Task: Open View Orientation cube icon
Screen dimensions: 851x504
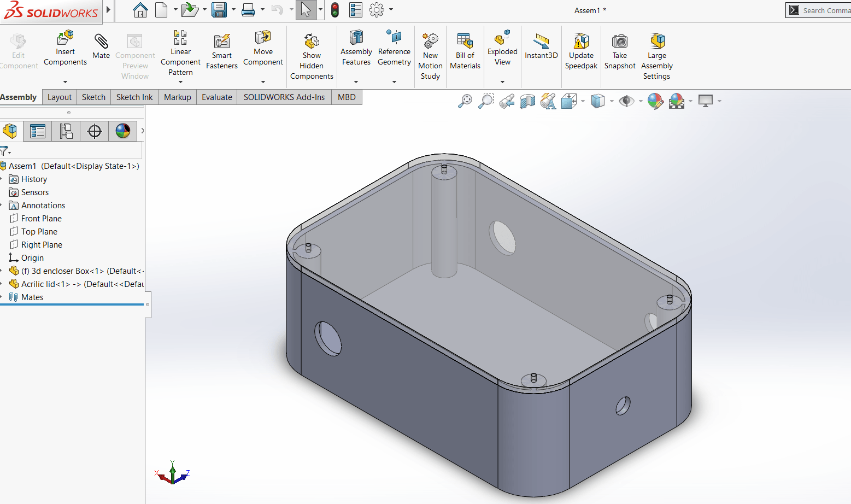Action: [x=569, y=101]
